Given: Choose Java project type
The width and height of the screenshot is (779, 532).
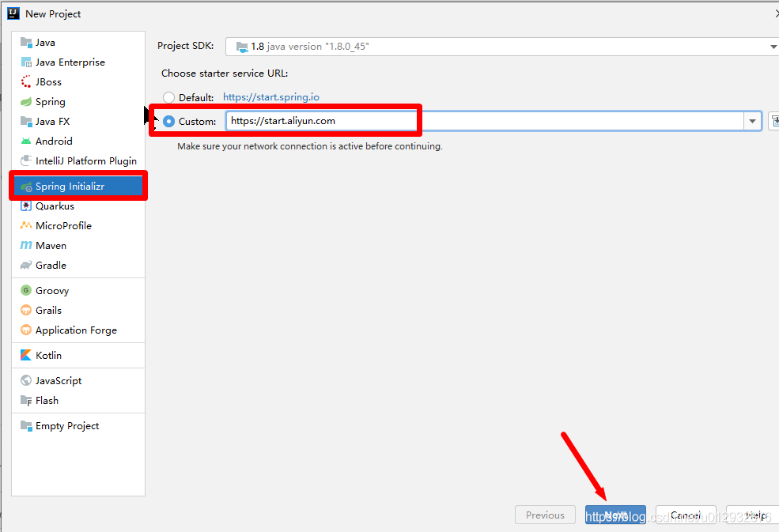Looking at the screenshot, I should 78,42.
